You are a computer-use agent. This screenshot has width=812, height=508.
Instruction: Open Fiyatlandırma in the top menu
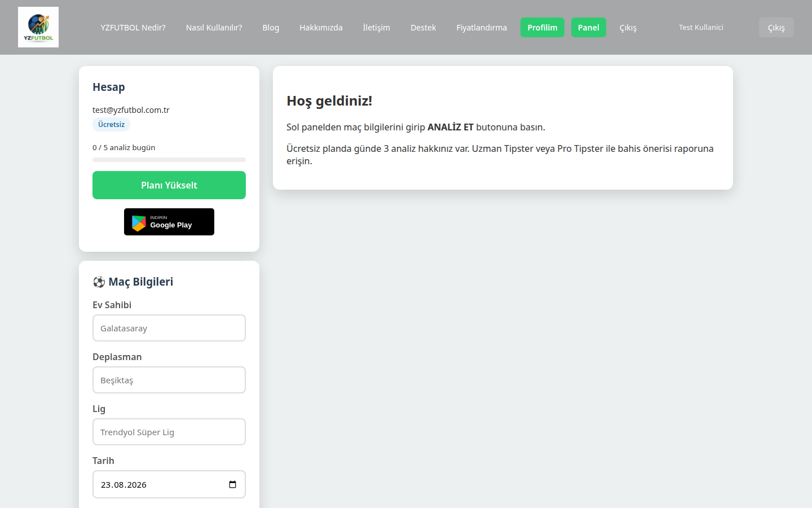482,27
